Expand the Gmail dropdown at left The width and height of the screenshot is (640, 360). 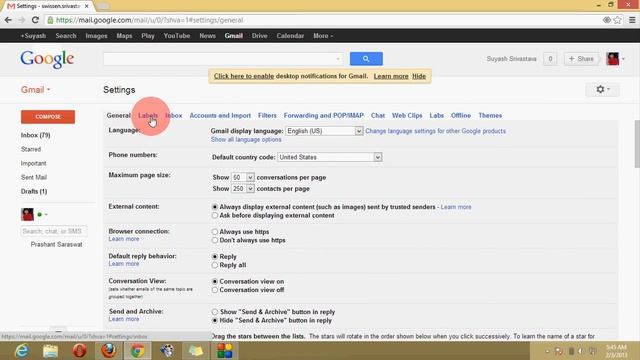tap(36, 90)
